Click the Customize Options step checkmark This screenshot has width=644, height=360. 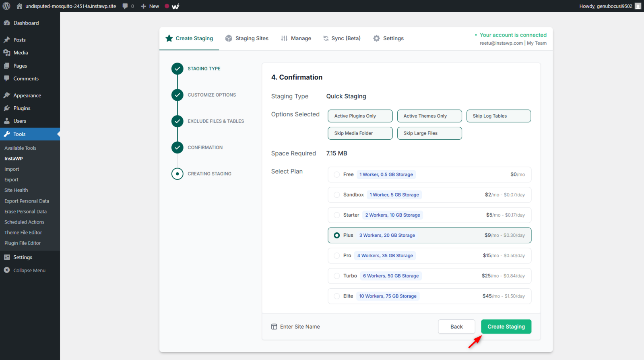pyautogui.click(x=177, y=95)
